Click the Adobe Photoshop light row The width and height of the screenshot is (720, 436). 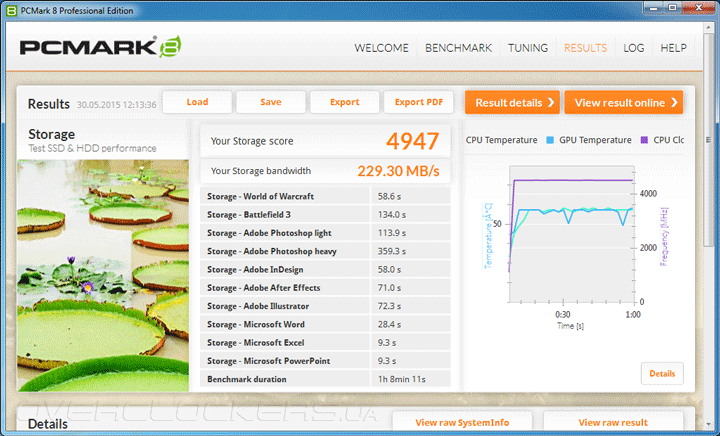pyautogui.click(x=325, y=233)
